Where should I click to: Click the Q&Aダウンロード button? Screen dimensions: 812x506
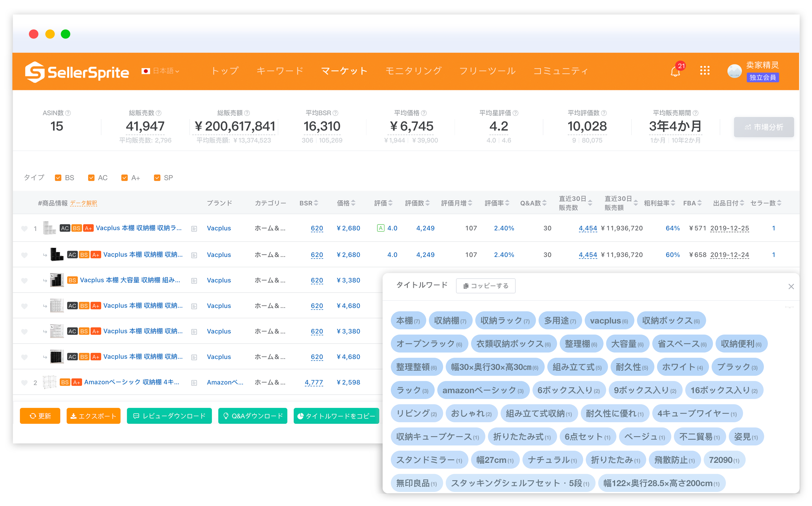(253, 416)
